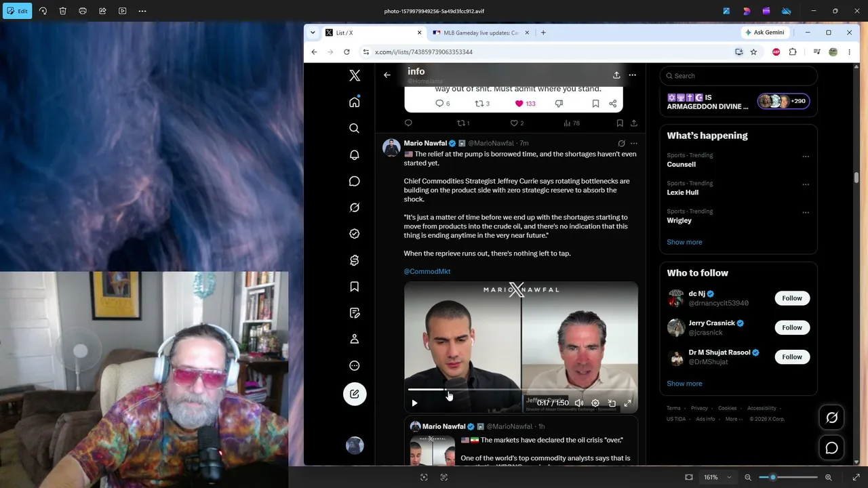Go back in Chrome browser
The image size is (868, 488).
314,52
